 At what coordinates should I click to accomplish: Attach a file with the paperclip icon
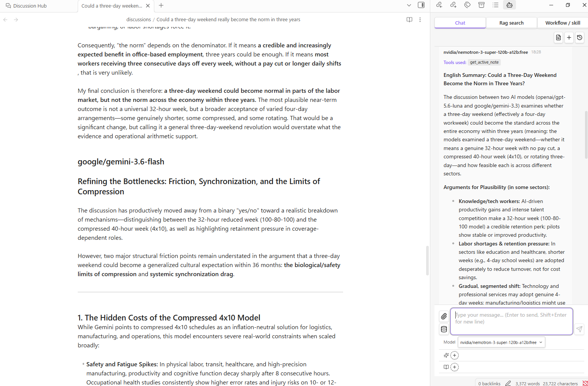pos(444,316)
